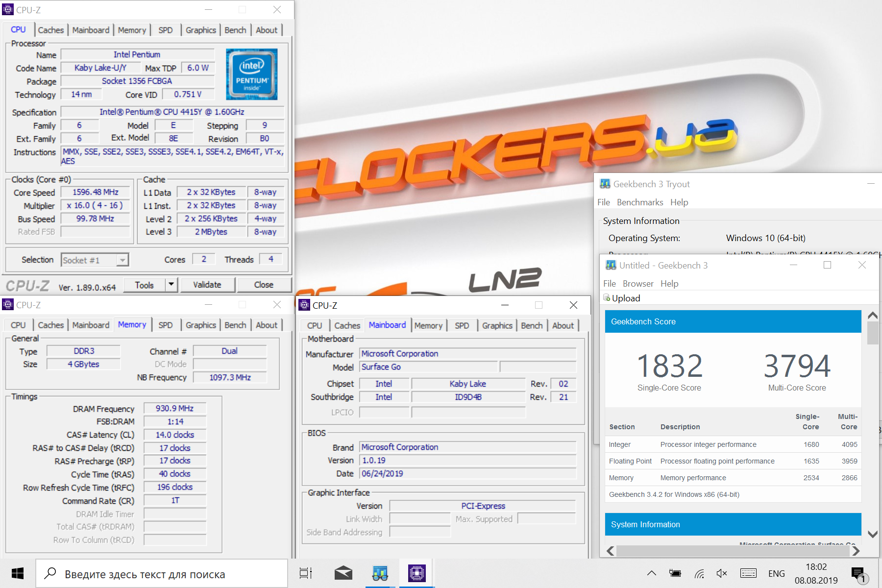Click the NB Frequency value 1097.3 MHz

pyautogui.click(x=230, y=377)
